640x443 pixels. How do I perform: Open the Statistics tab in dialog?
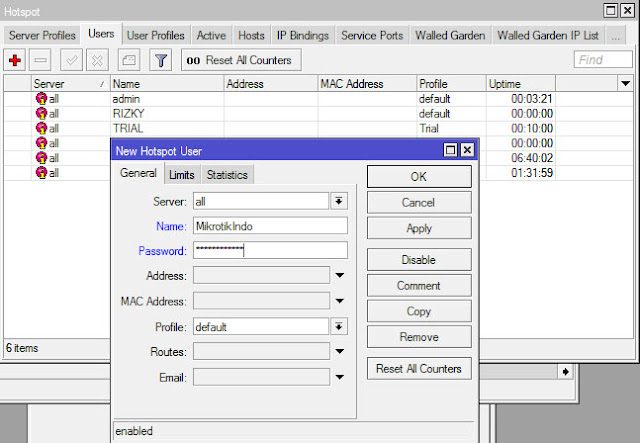227,175
